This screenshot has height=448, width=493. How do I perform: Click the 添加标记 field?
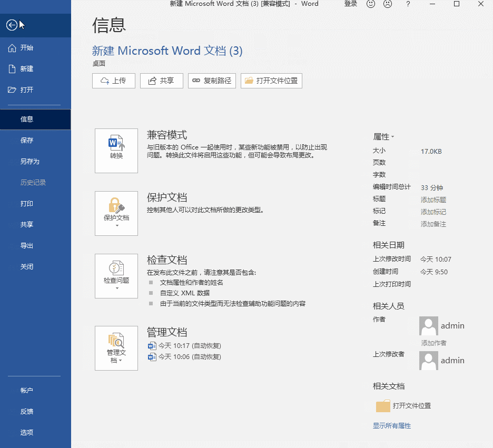pyautogui.click(x=433, y=212)
